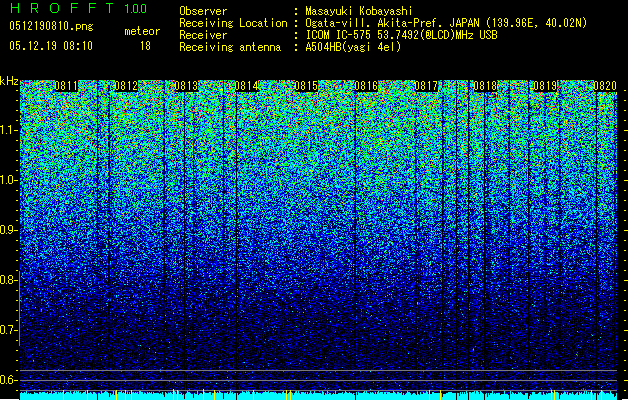Click the 0814 time marker
This screenshot has height=400, width=629.
(x=246, y=86)
